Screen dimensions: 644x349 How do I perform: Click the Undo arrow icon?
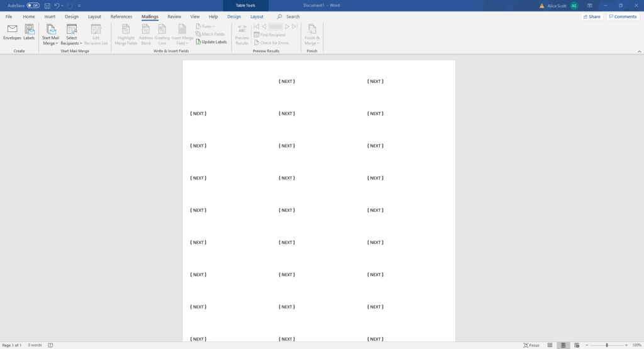point(57,6)
